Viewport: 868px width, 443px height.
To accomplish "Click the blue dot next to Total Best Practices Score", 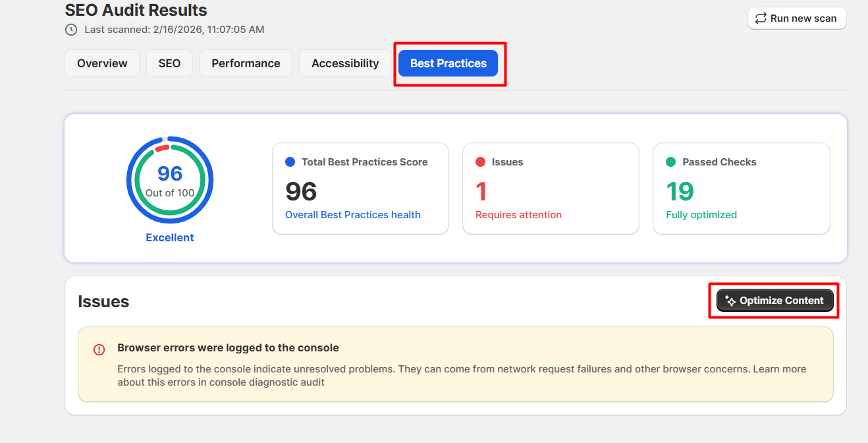I will click(290, 162).
